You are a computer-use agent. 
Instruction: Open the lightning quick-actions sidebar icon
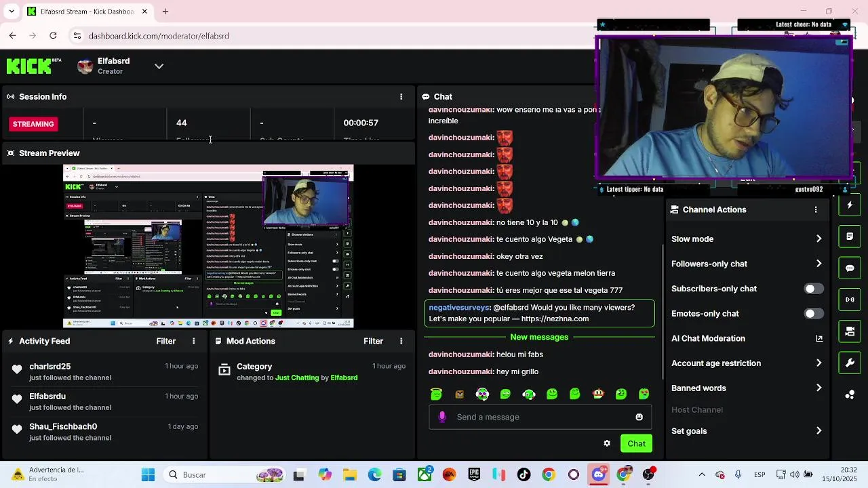pos(850,205)
